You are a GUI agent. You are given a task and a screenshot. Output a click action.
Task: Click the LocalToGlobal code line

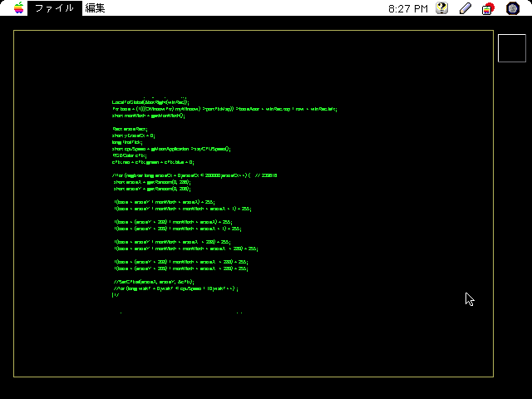pyautogui.click(x=151, y=101)
